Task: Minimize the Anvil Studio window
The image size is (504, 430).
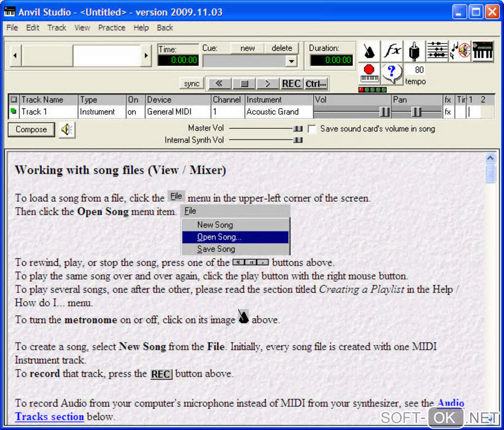Action: pyautogui.click(x=459, y=12)
